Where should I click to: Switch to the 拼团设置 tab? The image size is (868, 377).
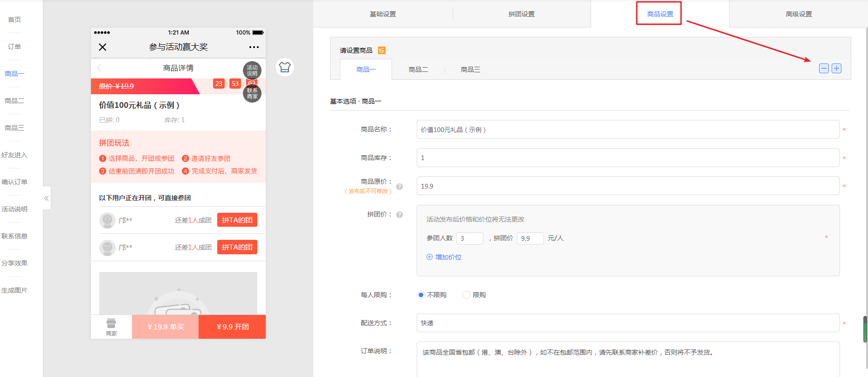tap(522, 14)
